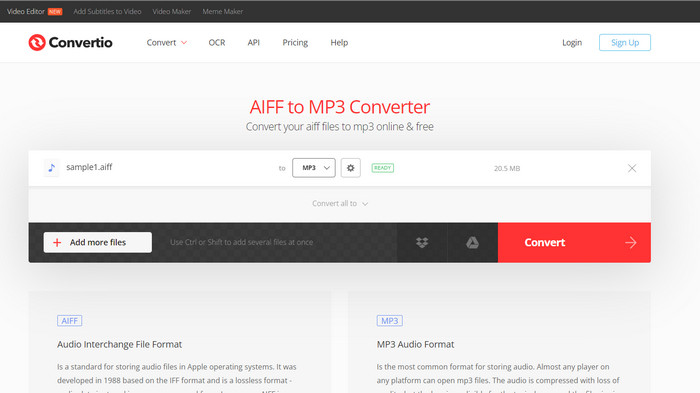This screenshot has height=393, width=700.
Task: Click the 20.5 MB file size
Action: pyautogui.click(x=507, y=168)
